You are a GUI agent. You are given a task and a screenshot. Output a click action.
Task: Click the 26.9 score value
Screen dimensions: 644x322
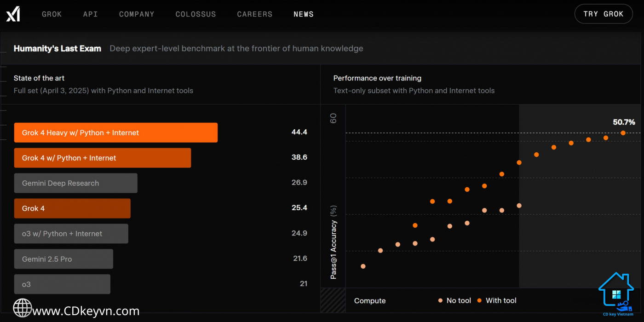click(x=299, y=183)
